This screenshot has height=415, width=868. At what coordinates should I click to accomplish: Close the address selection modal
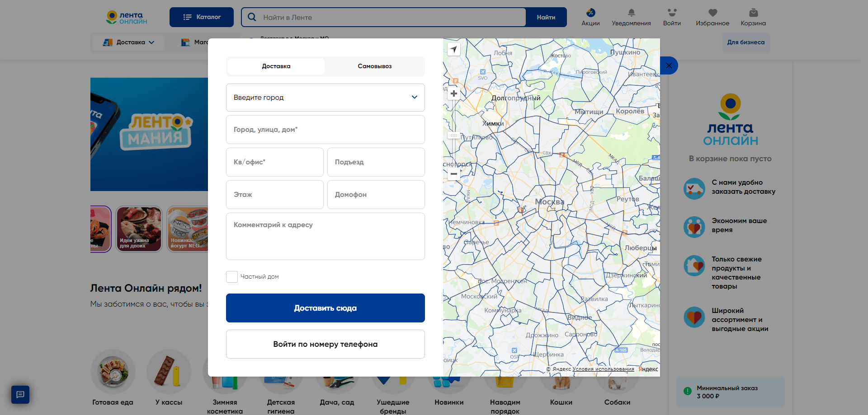click(669, 65)
